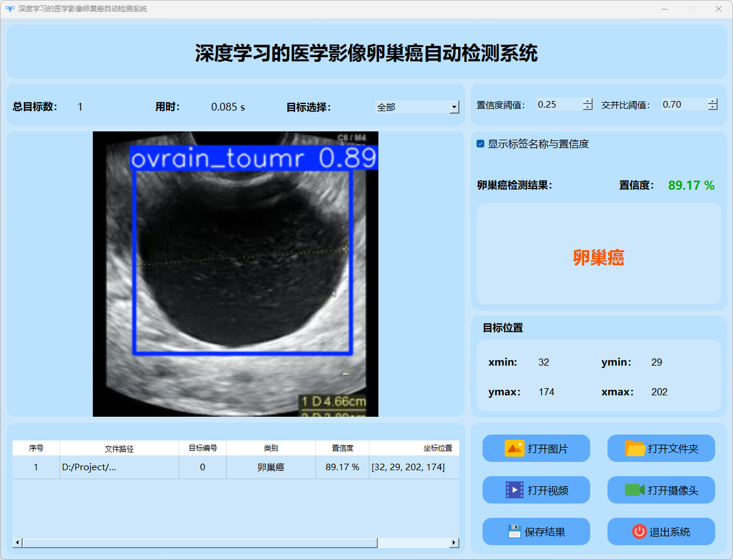Click the floppy disk save results icon
Image resolution: width=733 pixels, height=560 pixels.
pos(514,531)
